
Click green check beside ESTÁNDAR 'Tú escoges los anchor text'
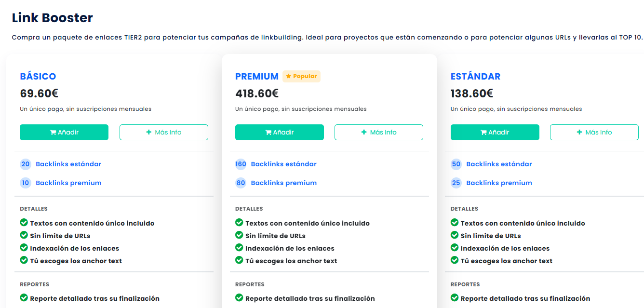point(455,260)
